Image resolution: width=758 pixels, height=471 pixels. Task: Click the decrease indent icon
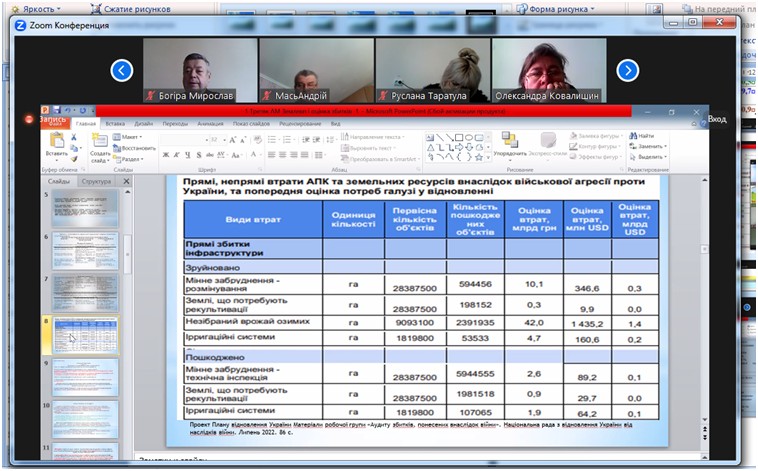point(306,140)
